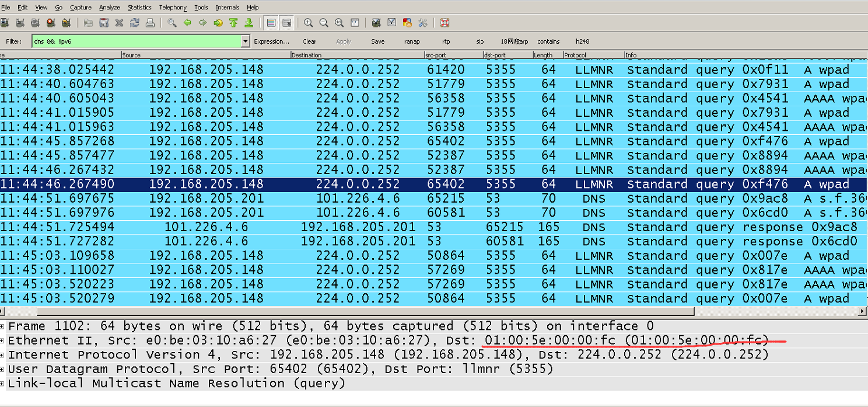Expand User Datagram Protocol section
Viewport: 868px width, 407px height.
click(3, 369)
